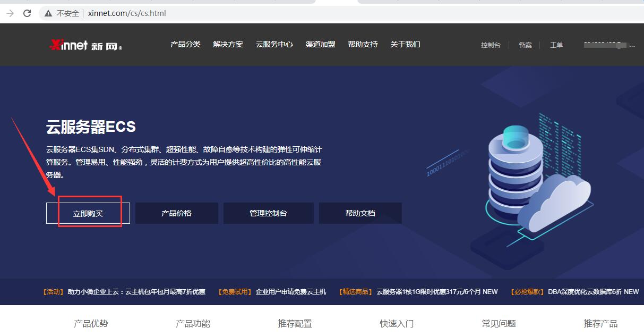Open the 渠道加盟 menu

click(320, 44)
